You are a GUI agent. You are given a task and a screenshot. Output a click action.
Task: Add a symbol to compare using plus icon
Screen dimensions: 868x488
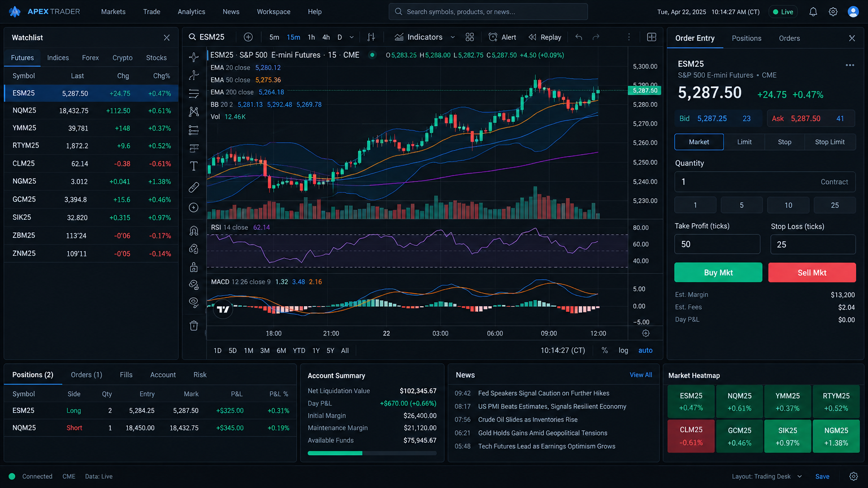coord(248,37)
